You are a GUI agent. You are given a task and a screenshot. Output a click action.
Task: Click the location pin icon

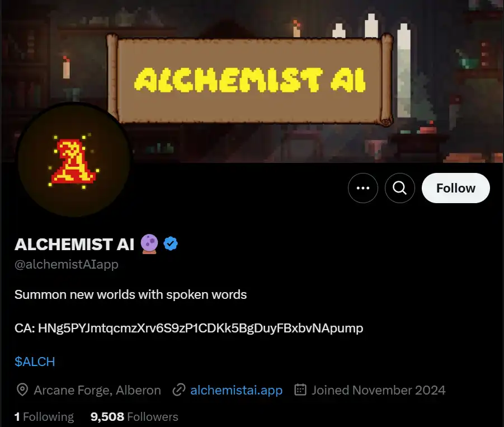[22, 390]
